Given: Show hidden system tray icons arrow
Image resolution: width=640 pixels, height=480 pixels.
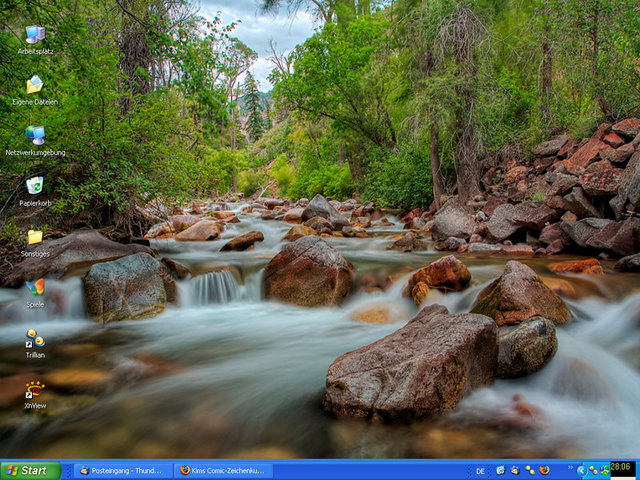Looking at the screenshot, I should pyautogui.click(x=581, y=470).
